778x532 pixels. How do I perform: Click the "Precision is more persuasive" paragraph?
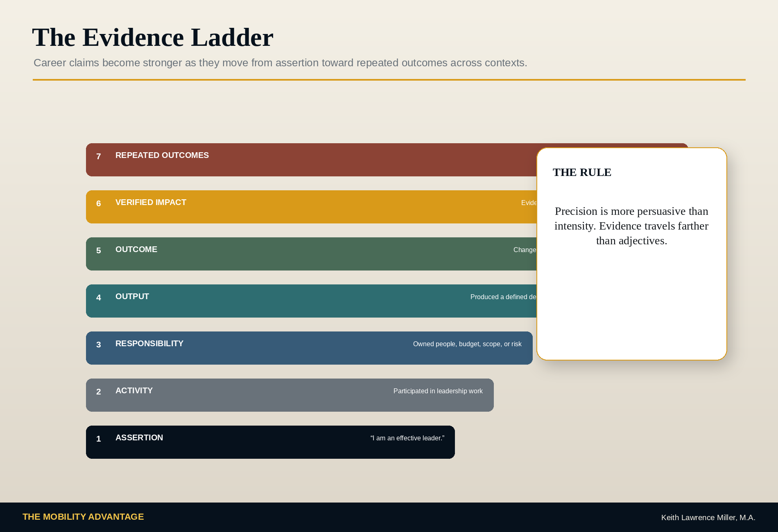click(631, 226)
